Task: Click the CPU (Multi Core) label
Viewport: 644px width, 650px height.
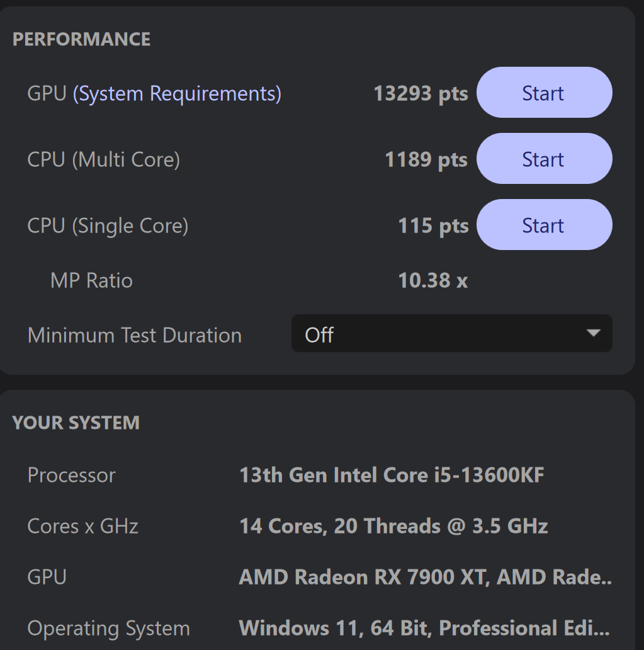Action: tap(104, 160)
